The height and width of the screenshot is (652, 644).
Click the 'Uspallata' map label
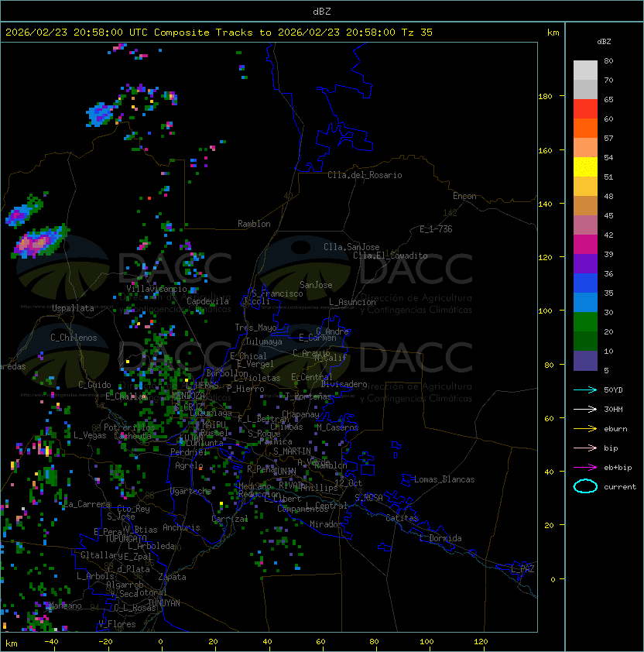tap(73, 308)
